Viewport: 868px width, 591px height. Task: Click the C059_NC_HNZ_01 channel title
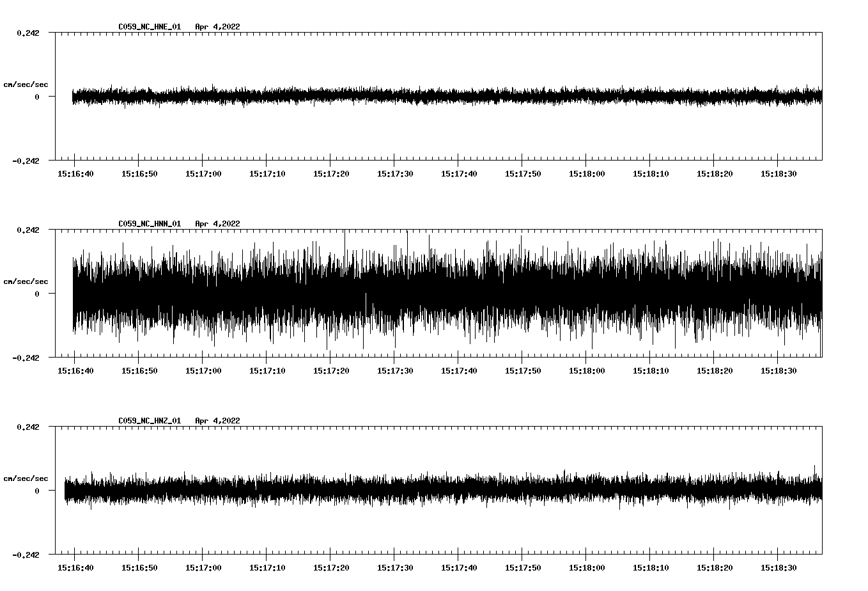pyautogui.click(x=150, y=421)
